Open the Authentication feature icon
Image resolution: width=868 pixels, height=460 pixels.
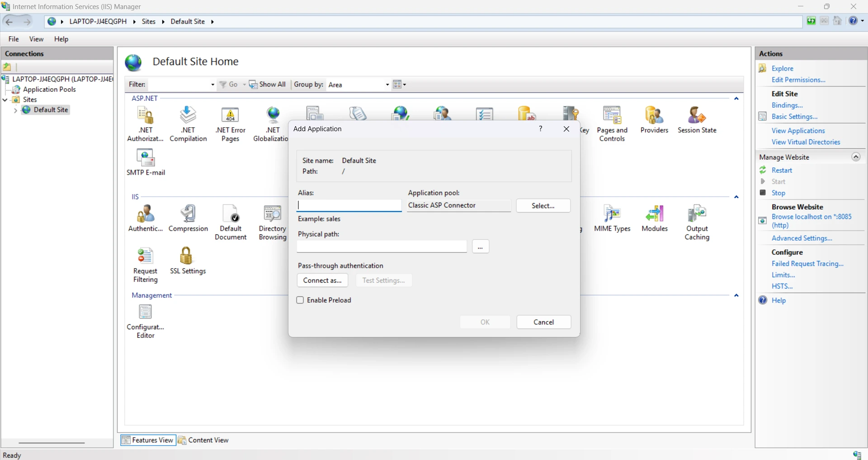[x=145, y=219]
